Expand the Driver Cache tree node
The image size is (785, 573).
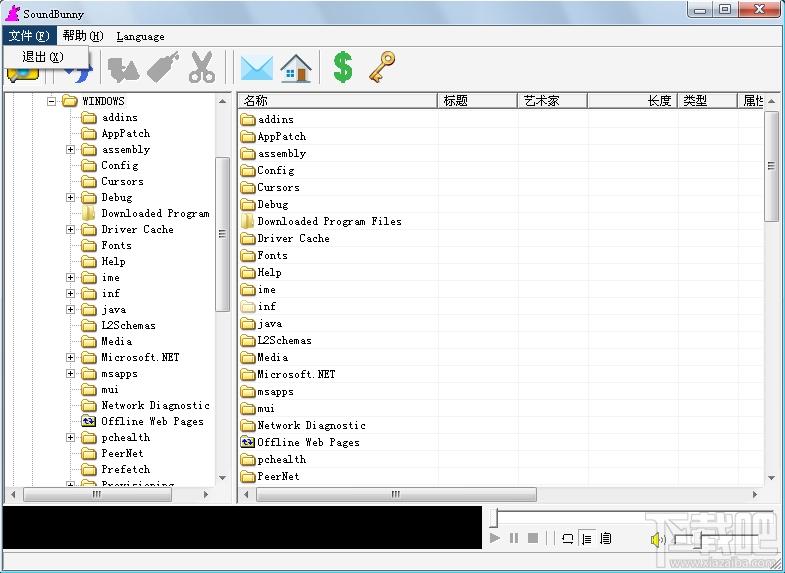click(70, 230)
